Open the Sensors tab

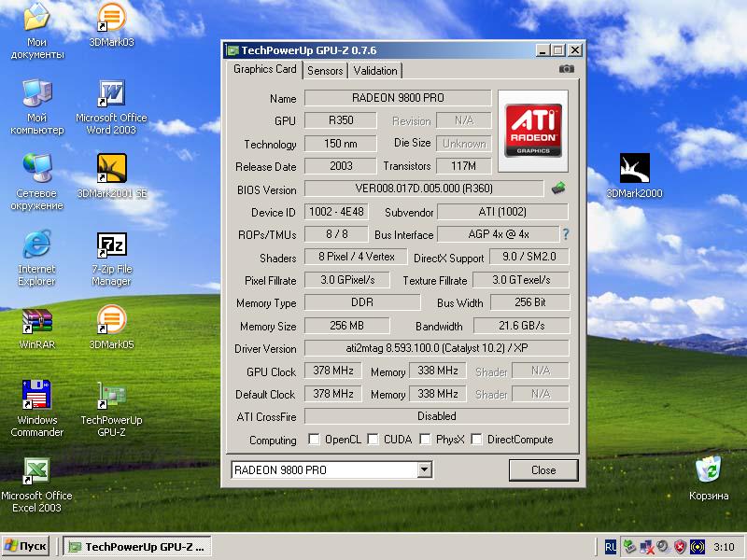click(325, 71)
